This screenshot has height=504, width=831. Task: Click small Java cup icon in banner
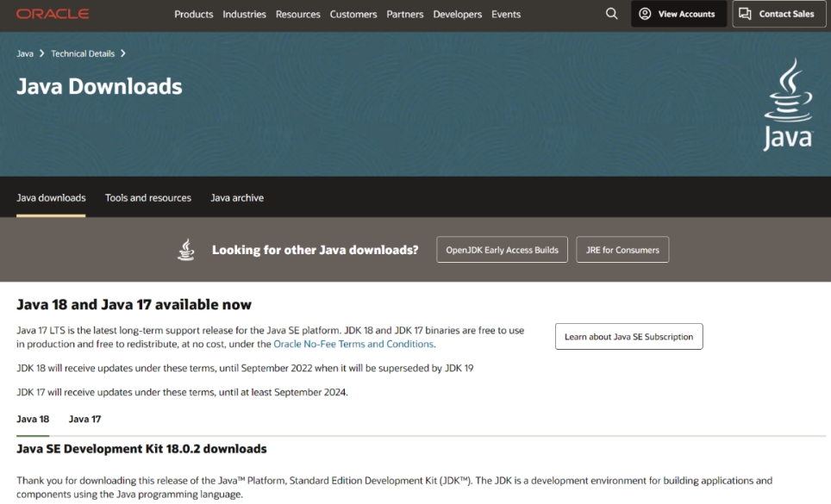[186, 250]
